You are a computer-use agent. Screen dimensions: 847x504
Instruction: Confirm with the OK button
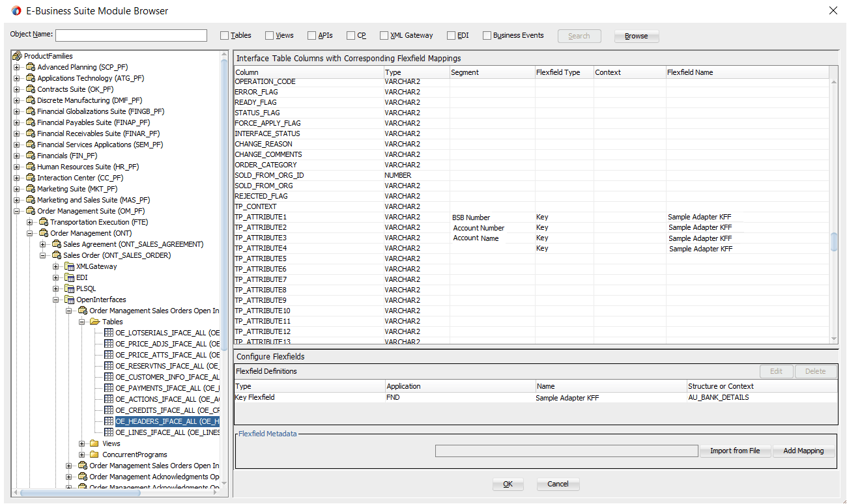click(x=508, y=484)
